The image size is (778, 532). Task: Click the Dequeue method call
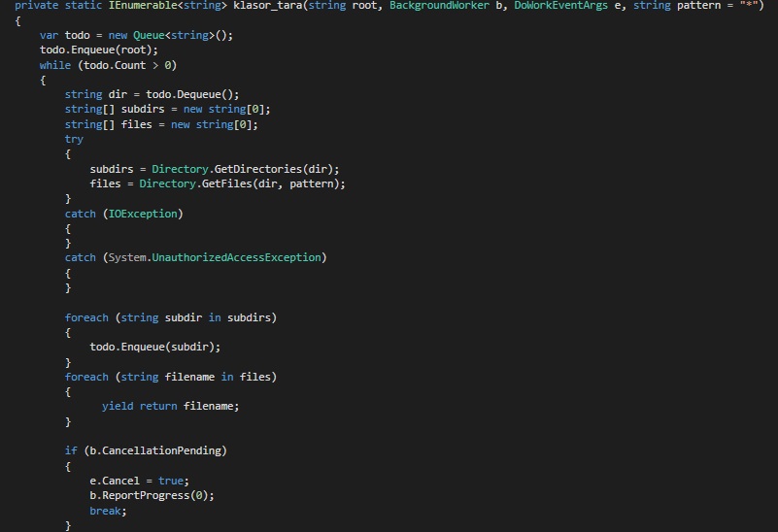(x=199, y=94)
